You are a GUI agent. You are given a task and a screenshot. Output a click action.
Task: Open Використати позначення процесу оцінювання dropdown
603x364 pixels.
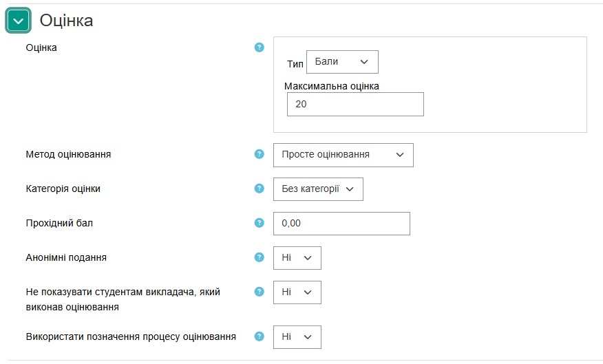pyautogui.click(x=297, y=337)
